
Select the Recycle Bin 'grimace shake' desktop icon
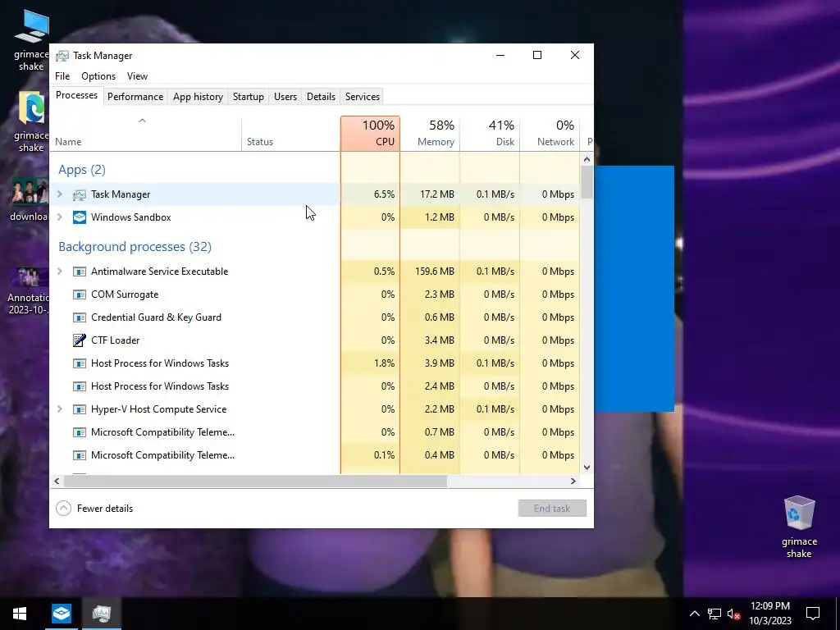click(799, 527)
